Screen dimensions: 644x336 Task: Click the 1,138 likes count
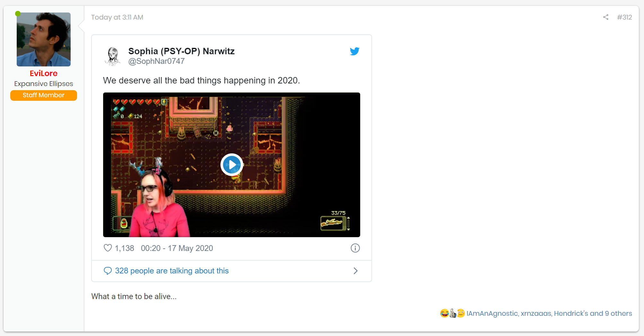pyautogui.click(x=124, y=248)
